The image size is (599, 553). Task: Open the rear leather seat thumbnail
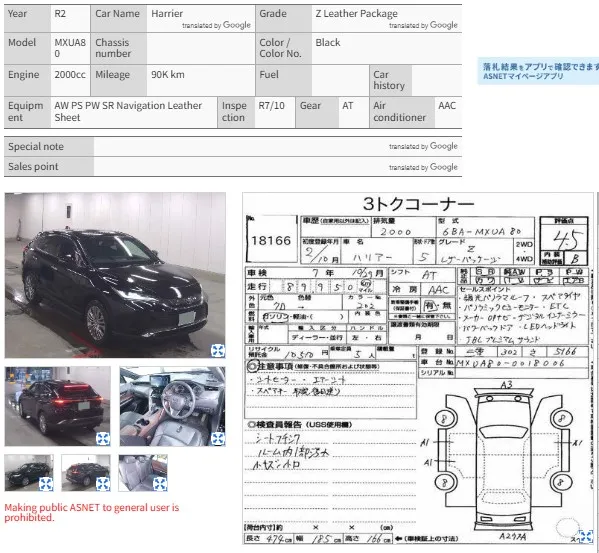[143, 473]
